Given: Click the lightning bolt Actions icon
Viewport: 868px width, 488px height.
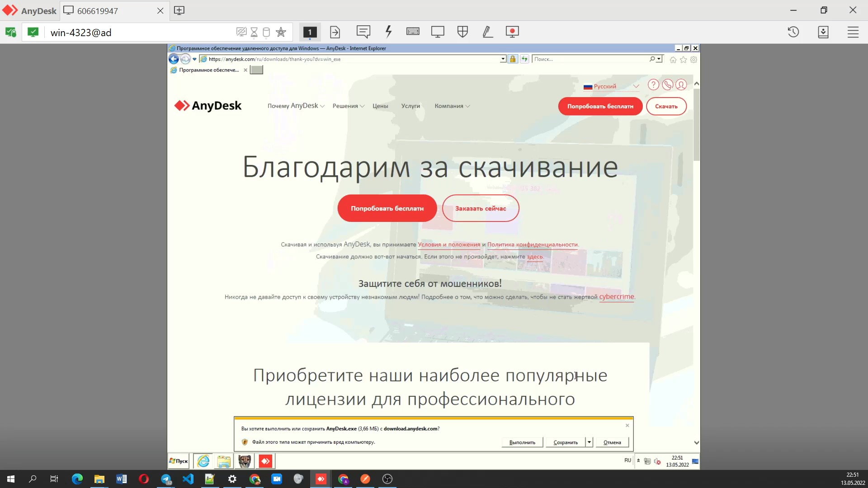Looking at the screenshot, I should click(388, 32).
